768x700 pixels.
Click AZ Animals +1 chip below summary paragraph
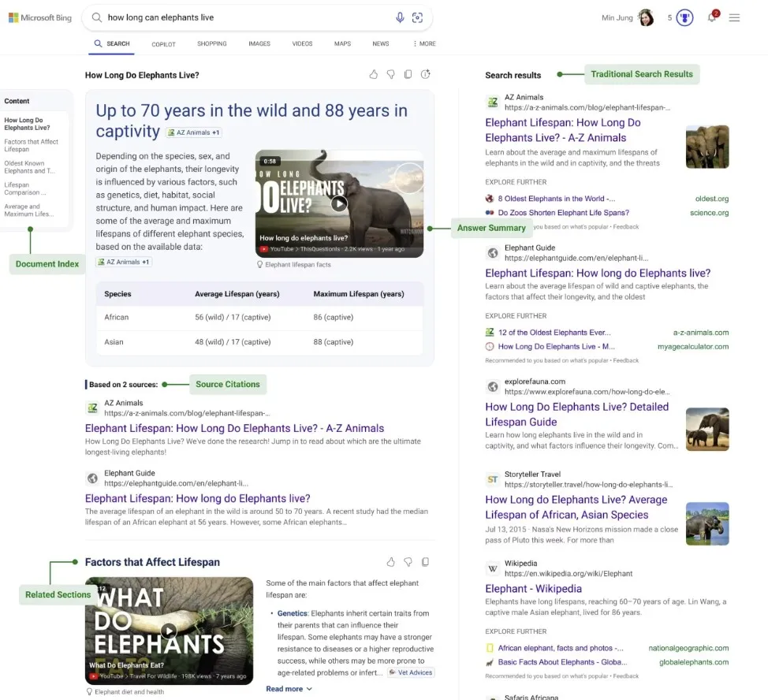pos(124,262)
